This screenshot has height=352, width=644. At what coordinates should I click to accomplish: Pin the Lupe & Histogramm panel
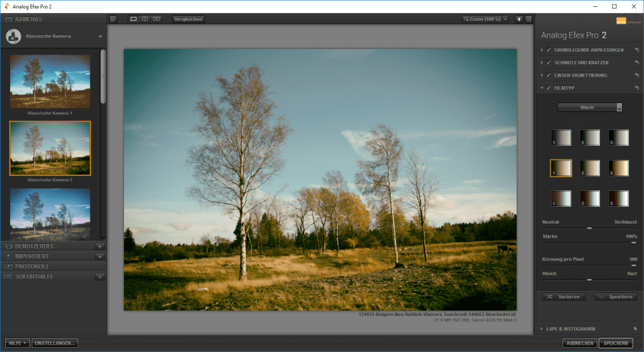pos(635,329)
